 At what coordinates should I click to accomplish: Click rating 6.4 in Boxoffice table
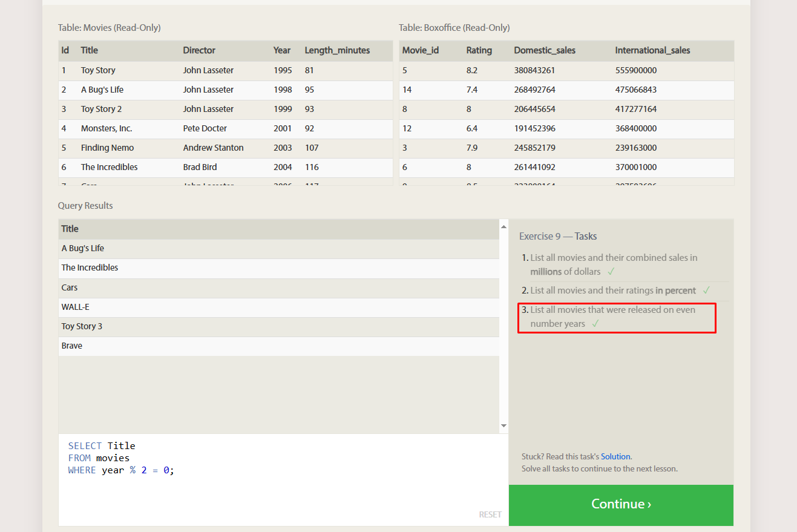click(x=472, y=128)
